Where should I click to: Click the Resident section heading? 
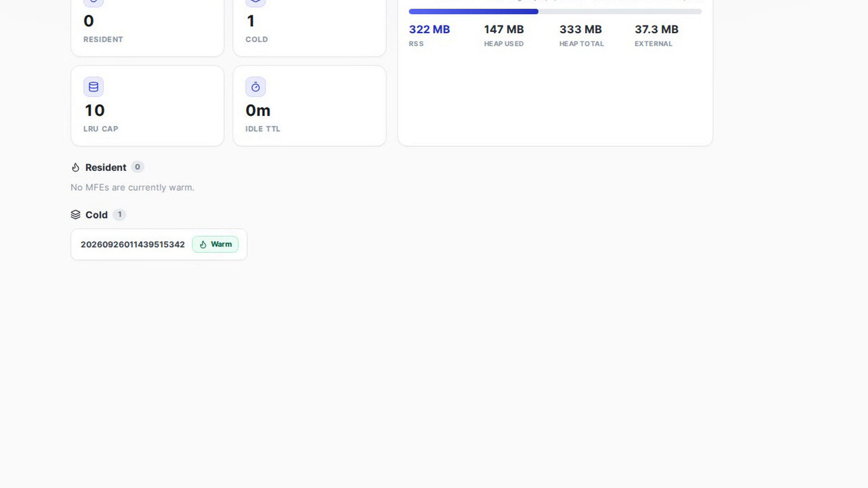[x=106, y=168]
